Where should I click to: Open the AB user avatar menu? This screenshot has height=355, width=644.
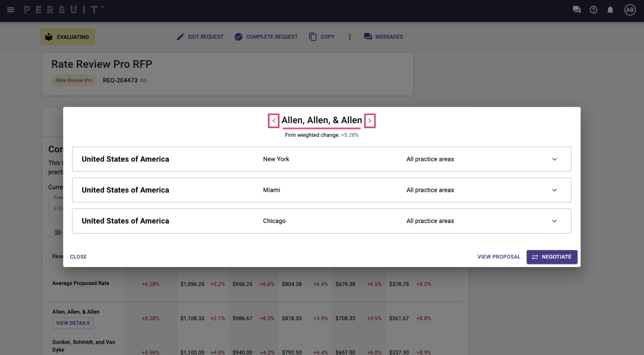[x=630, y=10]
